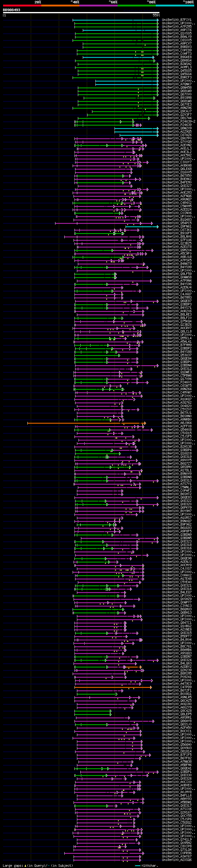This screenshot has width=197, height=868.
Task: Click hit label UniRef100_A7PSK5
Action: tap(176, 260)
